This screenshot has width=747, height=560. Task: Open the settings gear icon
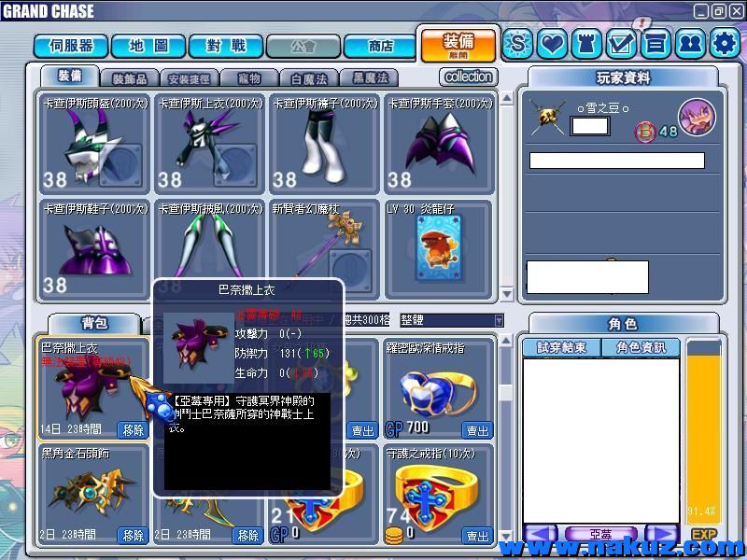tap(725, 44)
